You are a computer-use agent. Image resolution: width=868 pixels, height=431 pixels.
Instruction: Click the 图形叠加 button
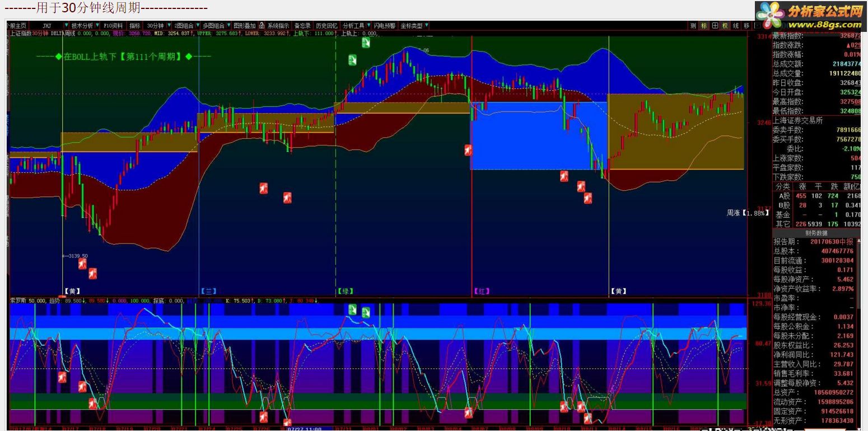point(245,26)
